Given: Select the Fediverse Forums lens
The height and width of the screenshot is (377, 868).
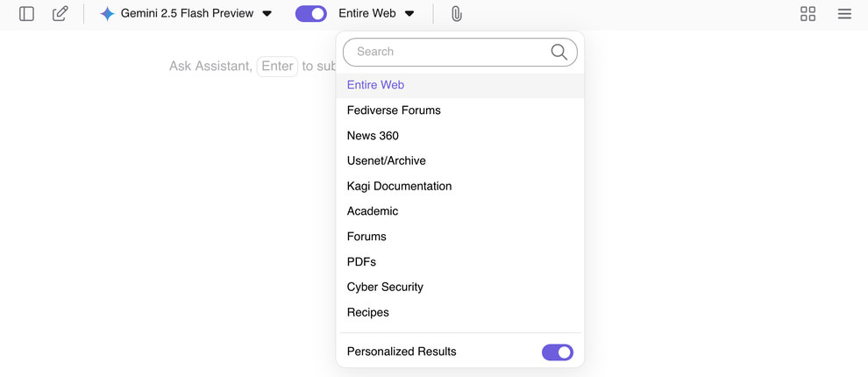Looking at the screenshot, I should (x=394, y=110).
